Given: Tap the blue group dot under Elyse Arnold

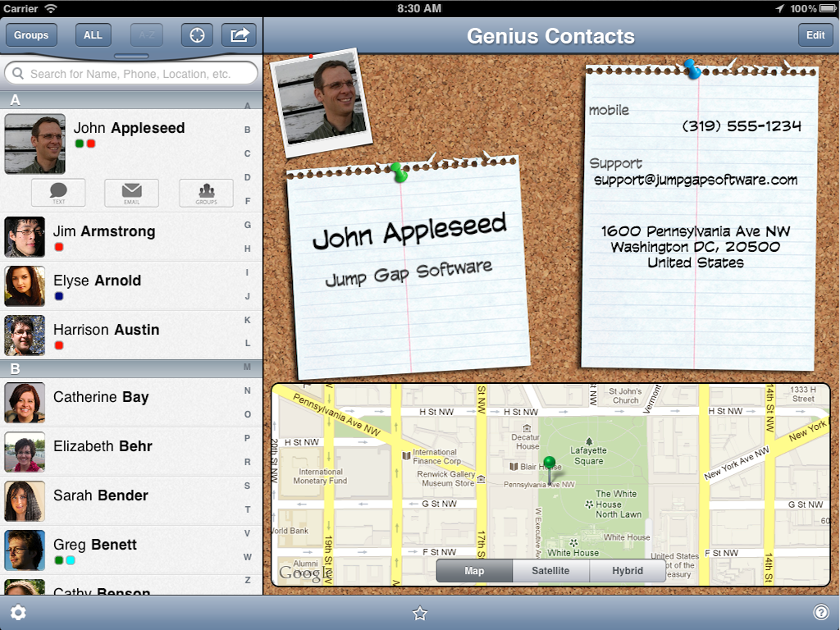Looking at the screenshot, I should pos(59,296).
